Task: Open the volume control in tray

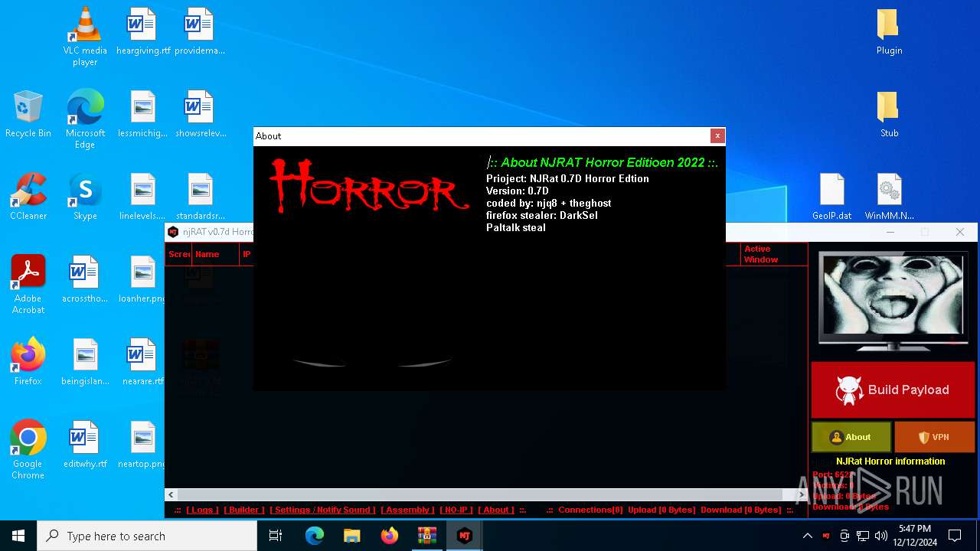Action: pos(880,536)
